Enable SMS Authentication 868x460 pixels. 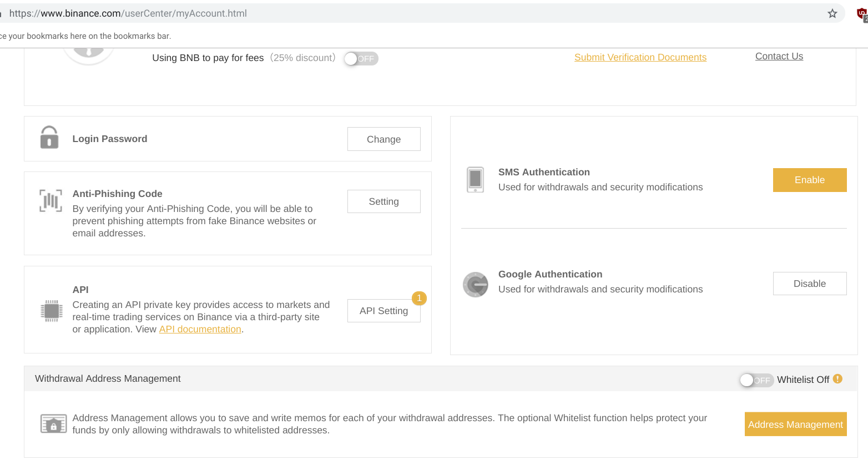pos(810,180)
